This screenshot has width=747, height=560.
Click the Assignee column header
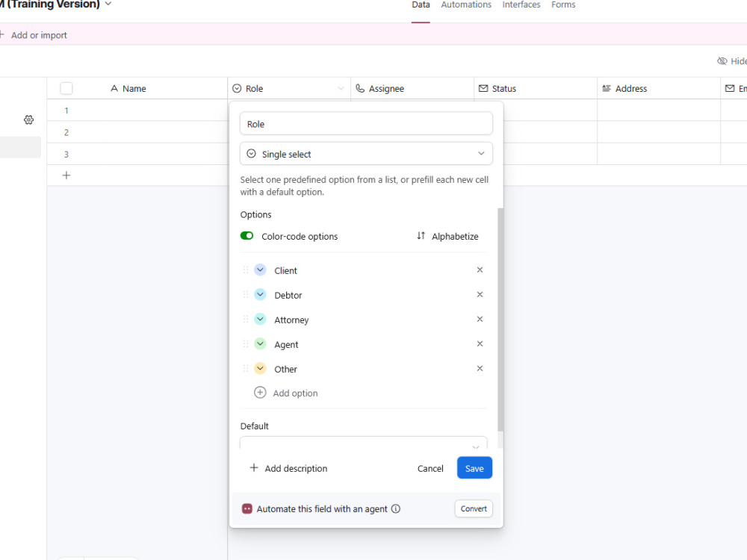[x=412, y=89]
